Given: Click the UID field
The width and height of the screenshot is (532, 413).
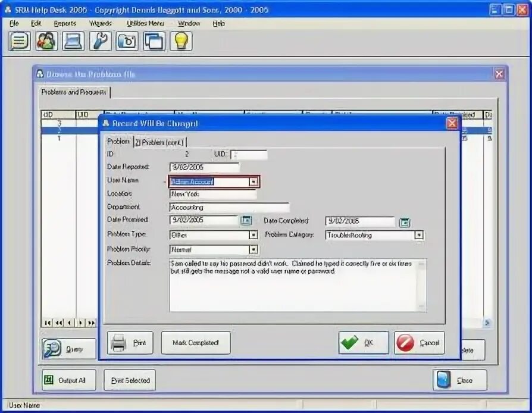Looking at the screenshot, I should coord(249,154).
